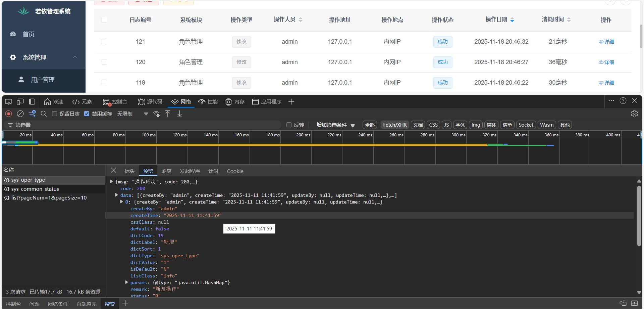Check the row for log 121
The height and width of the screenshot is (309, 644).
pyautogui.click(x=105, y=42)
